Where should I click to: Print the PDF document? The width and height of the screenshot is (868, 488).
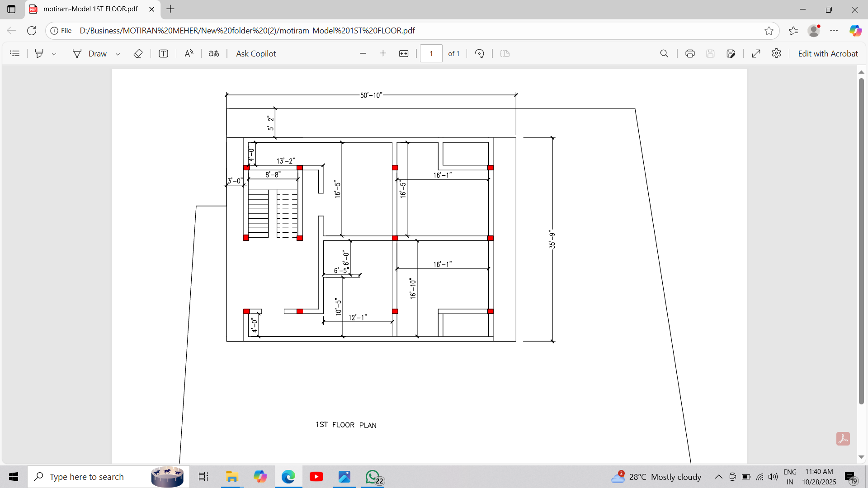[x=690, y=54]
